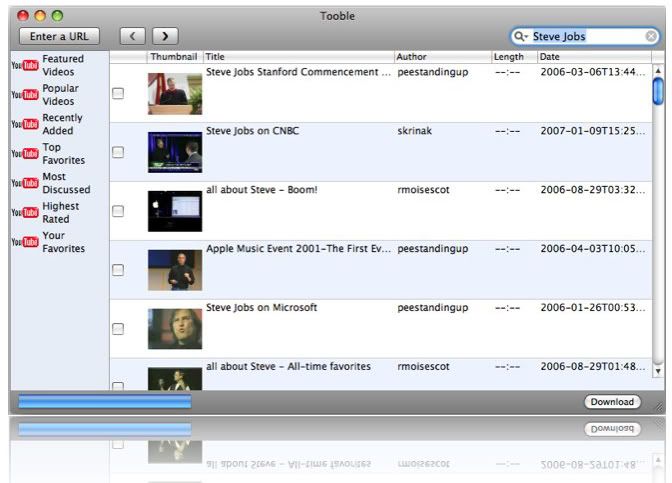Click date '2006-01-26T00:53...'

tap(593, 308)
